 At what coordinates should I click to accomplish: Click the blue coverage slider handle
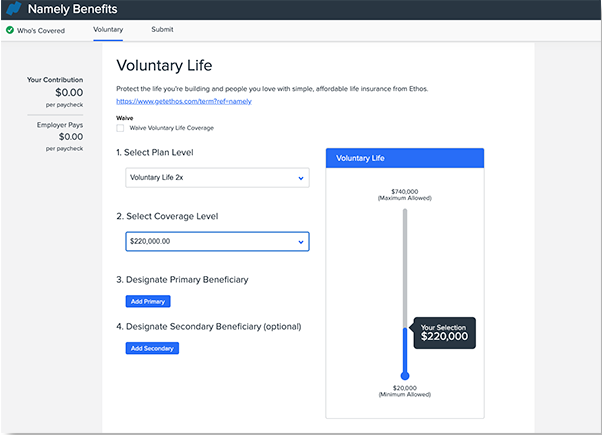point(405,376)
